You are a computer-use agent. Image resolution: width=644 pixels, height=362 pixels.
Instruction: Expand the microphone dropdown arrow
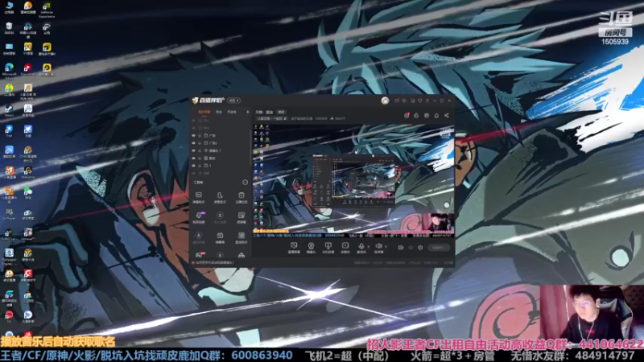click(369, 246)
